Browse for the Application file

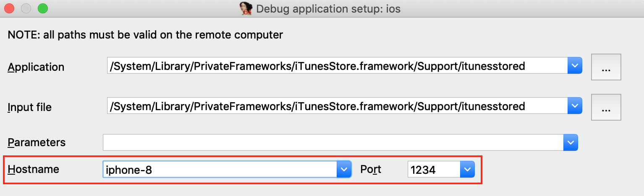606,67
